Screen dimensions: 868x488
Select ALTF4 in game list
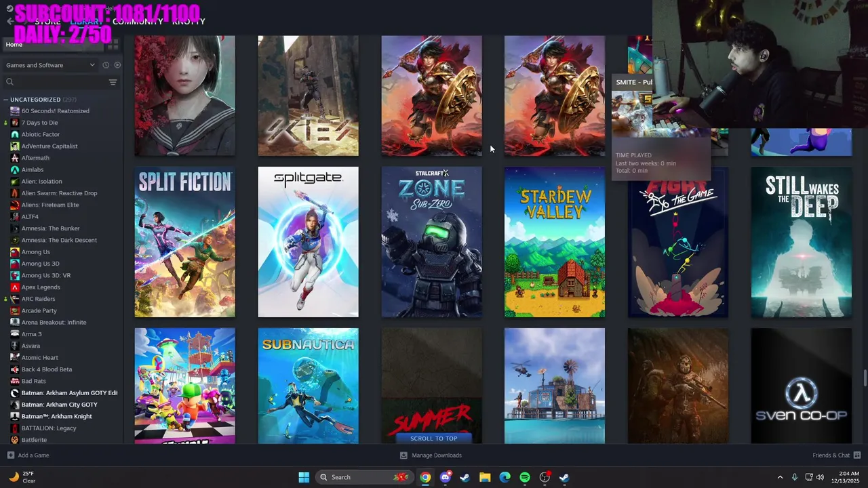pyautogui.click(x=30, y=217)
